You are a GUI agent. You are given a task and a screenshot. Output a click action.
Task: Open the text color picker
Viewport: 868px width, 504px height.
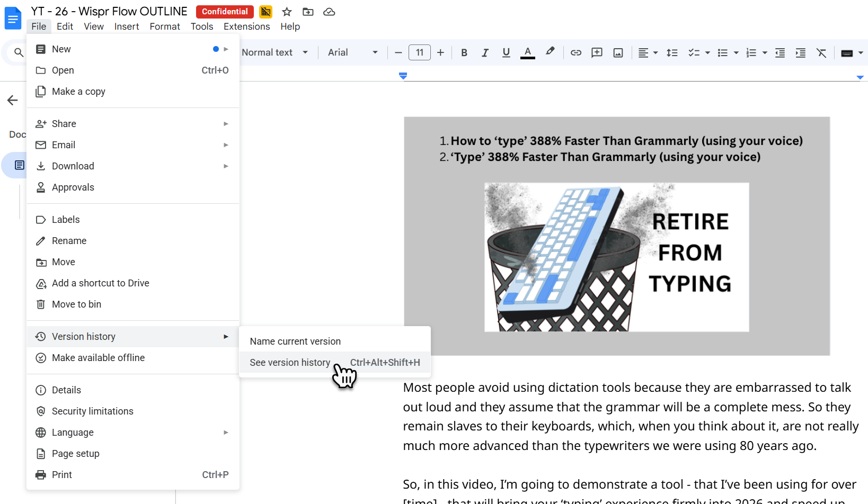(x=527, y=52)
